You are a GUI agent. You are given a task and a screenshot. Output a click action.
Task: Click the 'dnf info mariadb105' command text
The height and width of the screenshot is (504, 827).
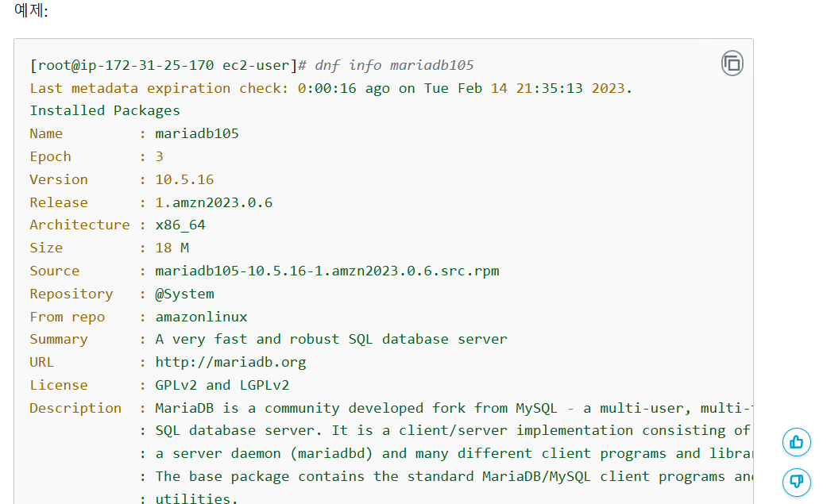pos(394,65)
